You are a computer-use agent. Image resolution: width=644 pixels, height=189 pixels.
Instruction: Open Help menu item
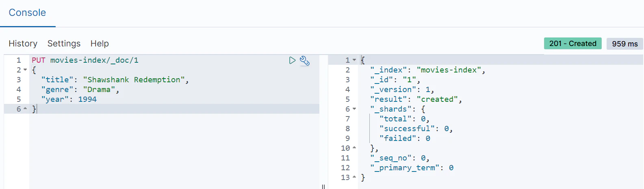point(100,44)
